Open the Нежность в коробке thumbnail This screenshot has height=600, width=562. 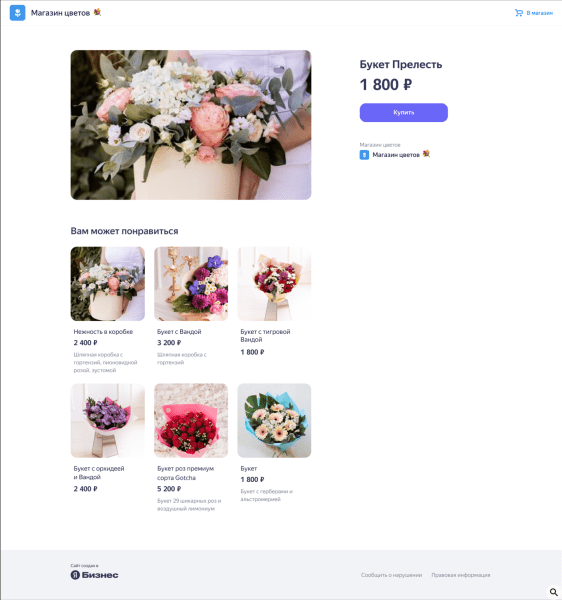(108, 284)
